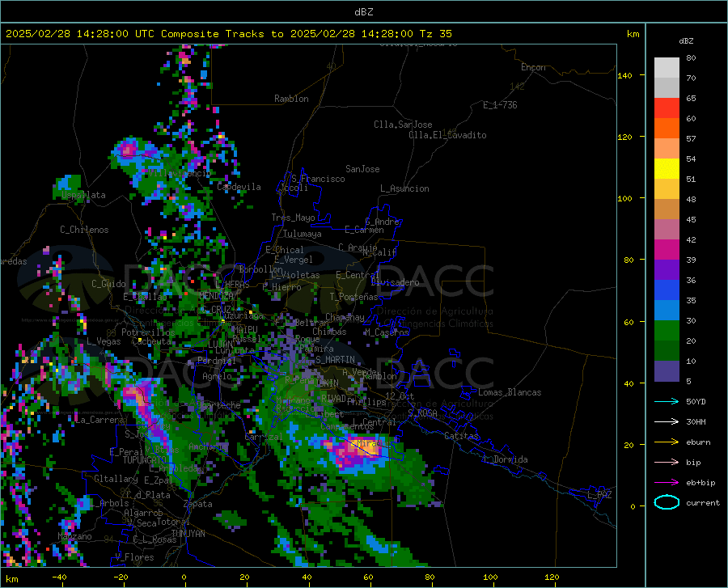Click the 'TUNUYAN' map label
The height and width of the screenshot is (588, 728).
coord(188,533)
